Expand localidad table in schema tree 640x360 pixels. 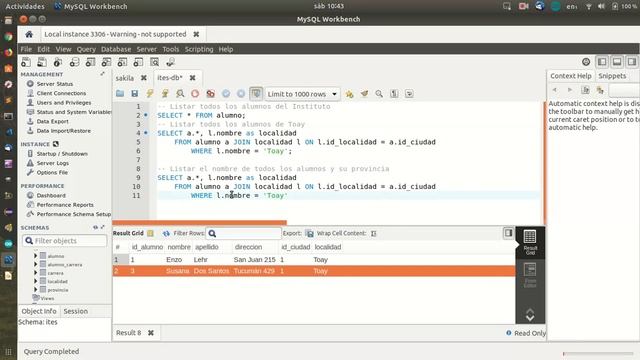pyautogui.click(x=36, y=281)
